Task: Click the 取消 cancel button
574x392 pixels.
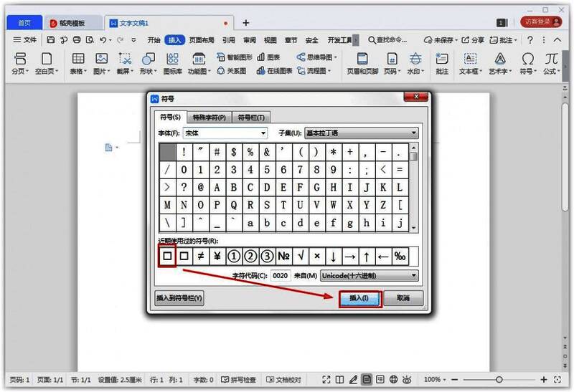Action: click(403, 298)
